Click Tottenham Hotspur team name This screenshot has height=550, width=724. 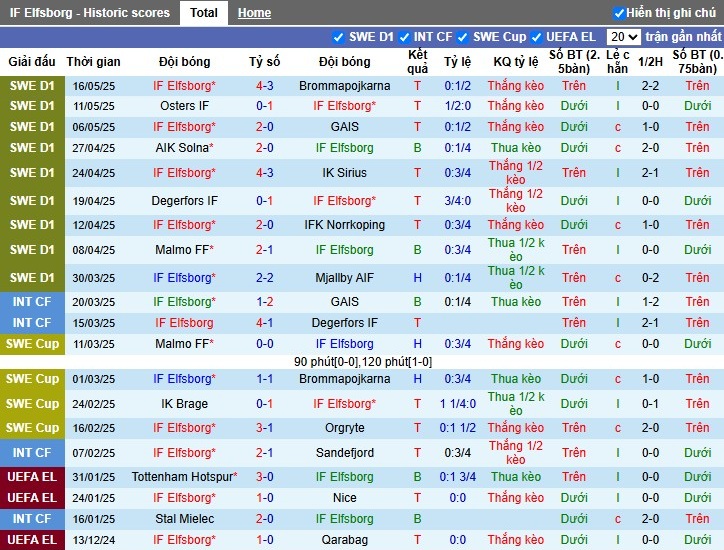click(x=184, y=477)
